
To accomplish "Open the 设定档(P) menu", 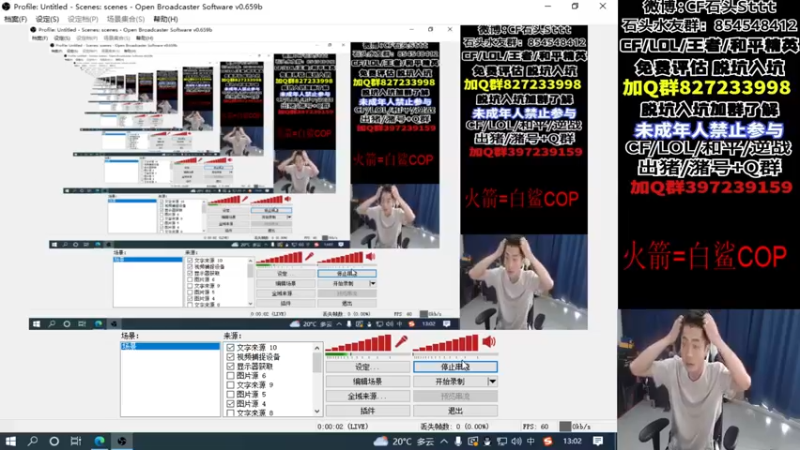I will [83, 19].
